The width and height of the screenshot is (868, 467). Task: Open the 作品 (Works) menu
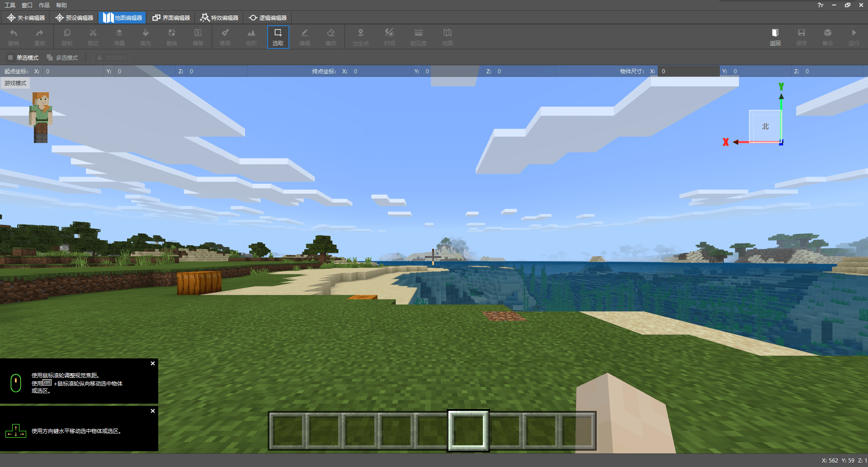point(44,5)
